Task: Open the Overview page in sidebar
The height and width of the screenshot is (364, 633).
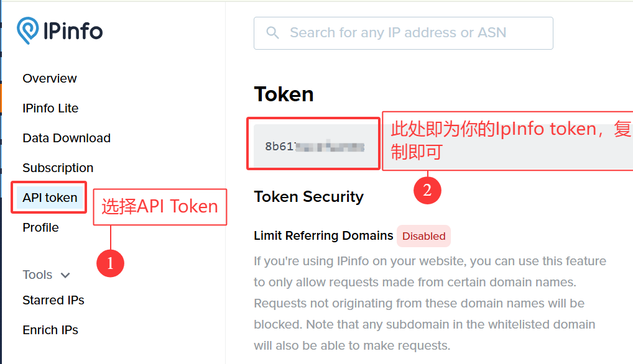Action: pos(50,78)
